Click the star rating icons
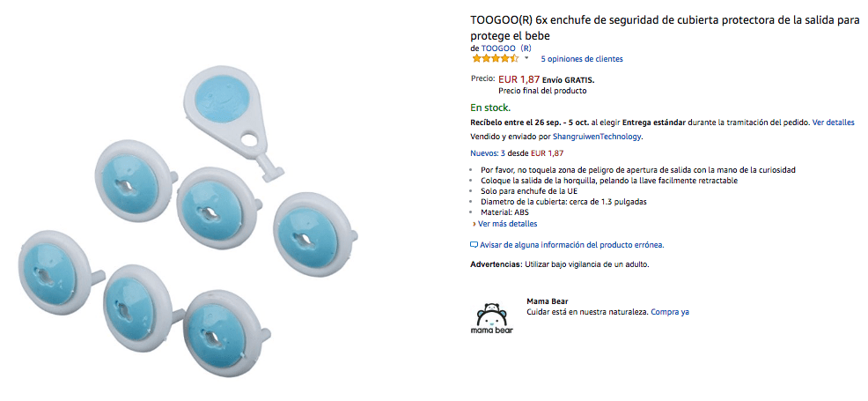Viewport: 868px width, 401px height. click(x=495, y=58)
